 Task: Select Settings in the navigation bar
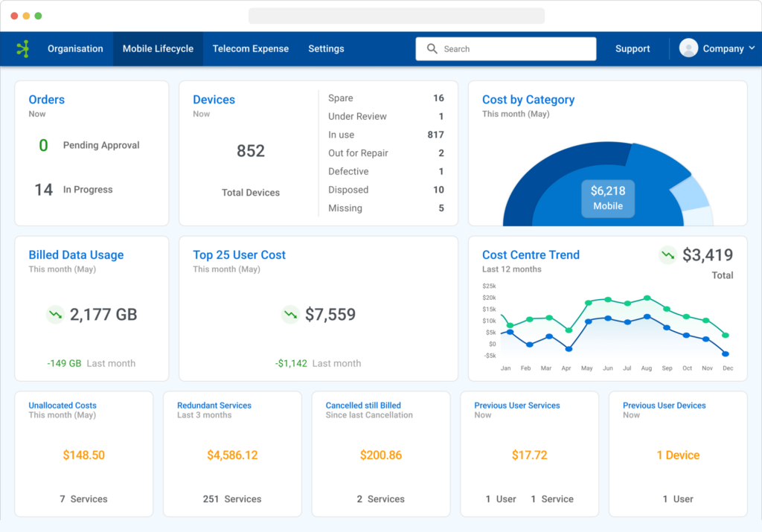326,48
